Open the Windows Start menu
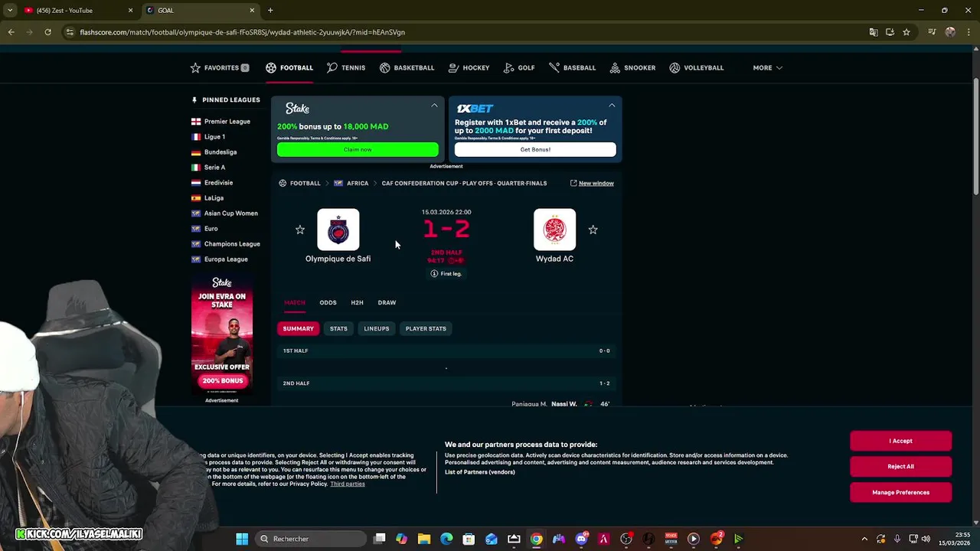980x551 pixels. point(242,539)
